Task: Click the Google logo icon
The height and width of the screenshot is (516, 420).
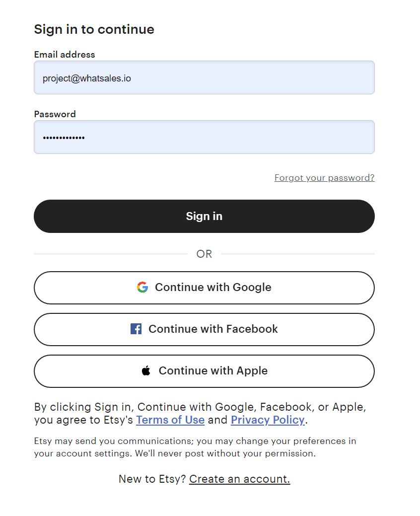Action: [142, 287]
